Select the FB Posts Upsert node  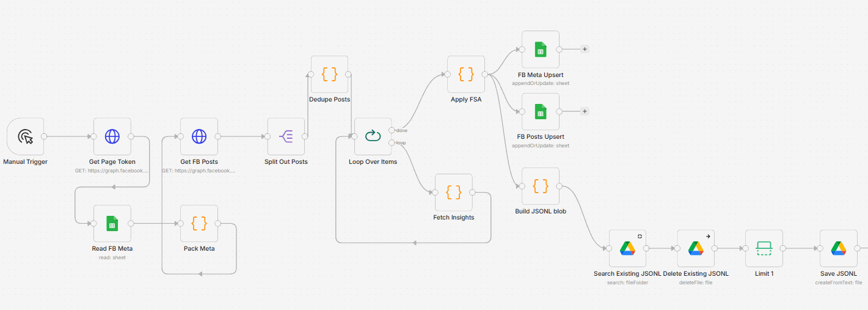(x=540, y=111)
